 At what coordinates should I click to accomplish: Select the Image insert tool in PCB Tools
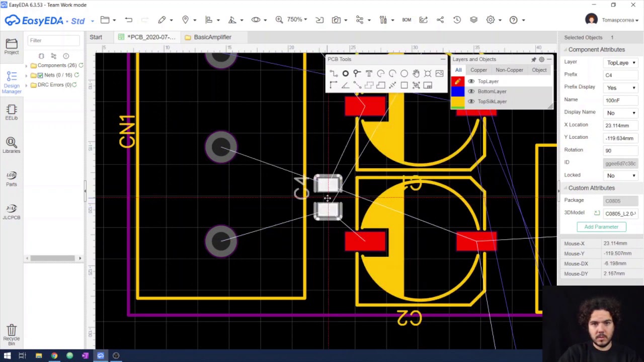[x=439, y=74]
